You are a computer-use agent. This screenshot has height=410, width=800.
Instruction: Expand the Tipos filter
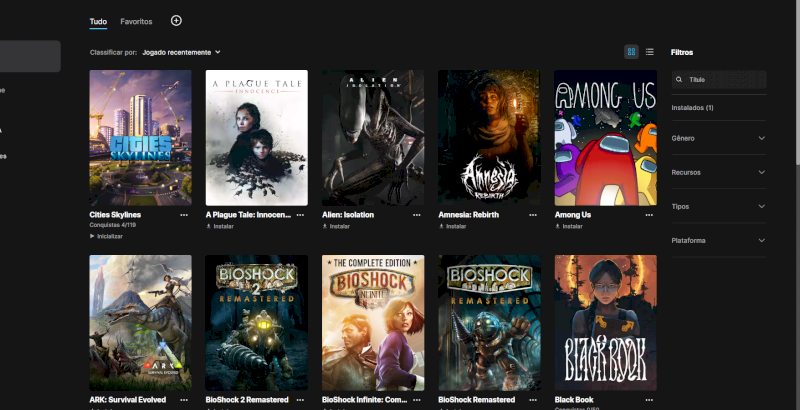pos(719,207)
